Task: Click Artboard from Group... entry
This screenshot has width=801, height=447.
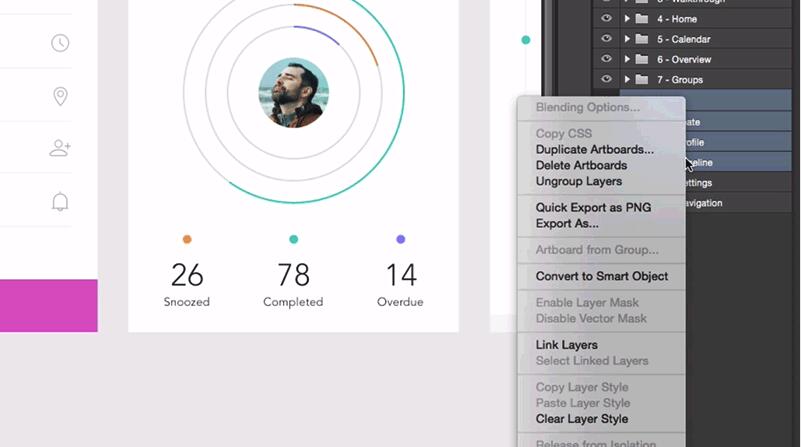Action: click(597, 250)
